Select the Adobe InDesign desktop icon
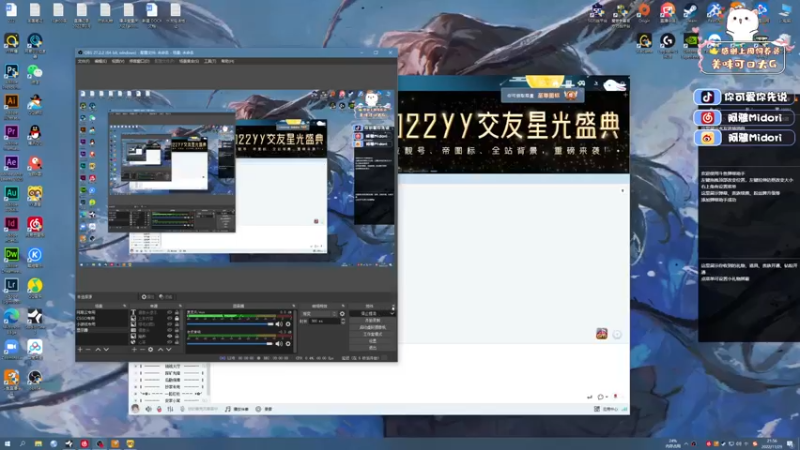800x450 pixels. coord(11,224)
